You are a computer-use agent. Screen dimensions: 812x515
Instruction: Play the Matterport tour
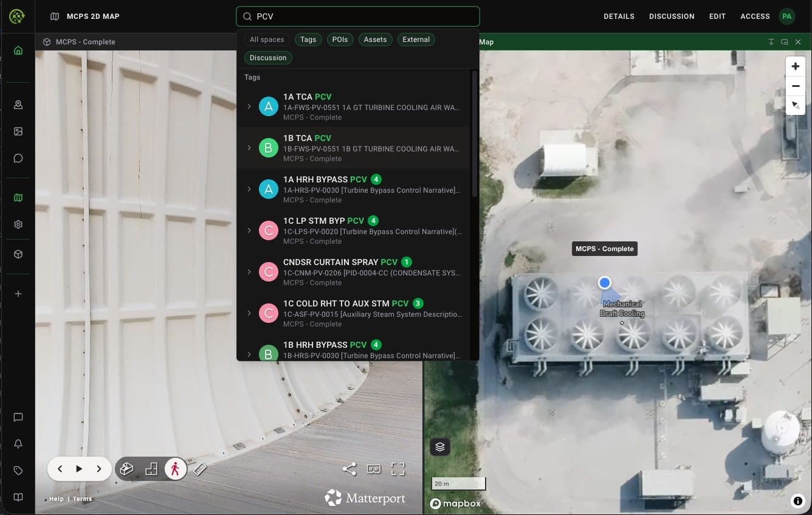79,469
